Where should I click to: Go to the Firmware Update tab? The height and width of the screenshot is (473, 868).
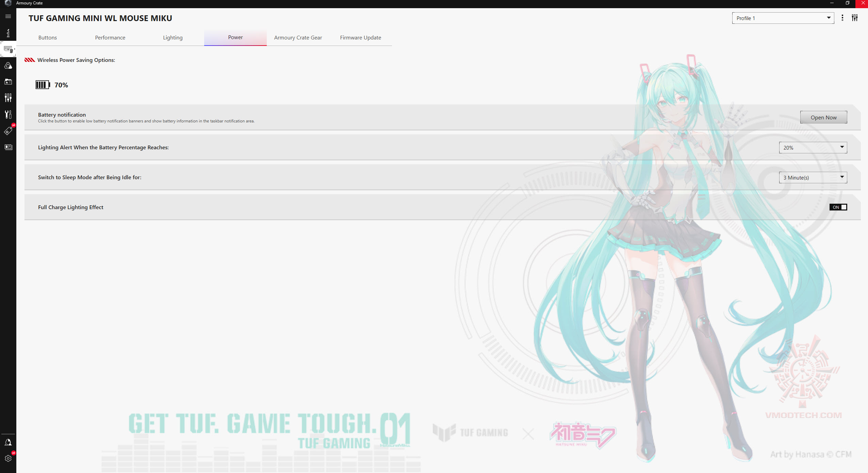[x=360, y=37]
